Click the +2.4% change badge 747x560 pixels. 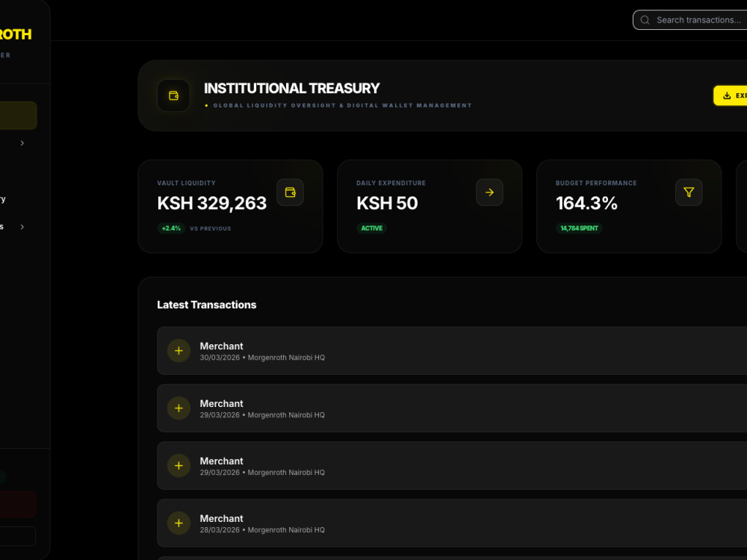[171, 228]
